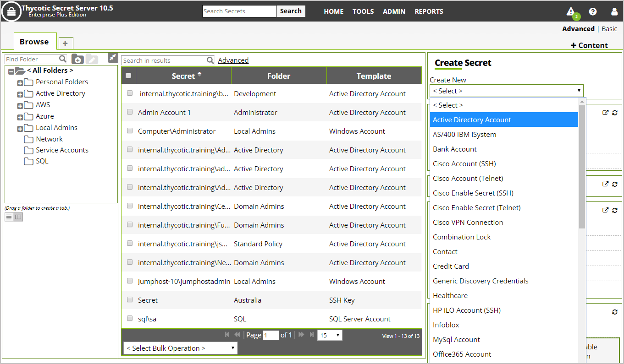Check the Computer\Administrator row checkbox
The height and width of the screenshot is (364, 624).
click(x=130, y=130)
